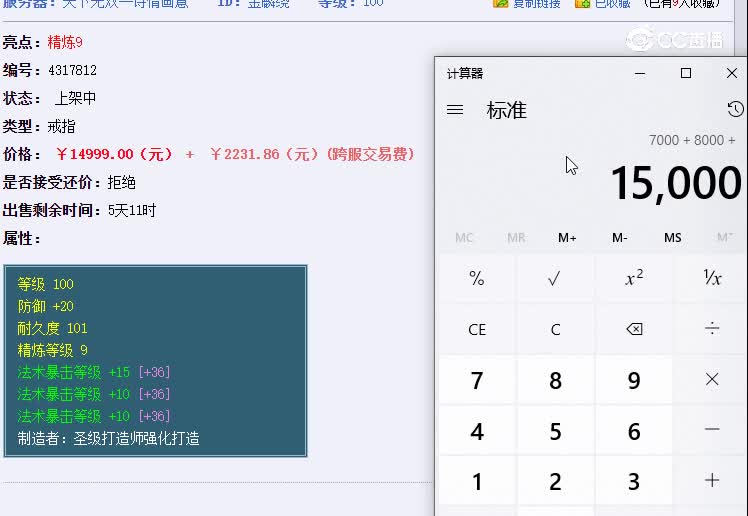The width and height of the screenshot is (748, 516).
Task: Click the x squared key
Action: [x=634, y=278]
